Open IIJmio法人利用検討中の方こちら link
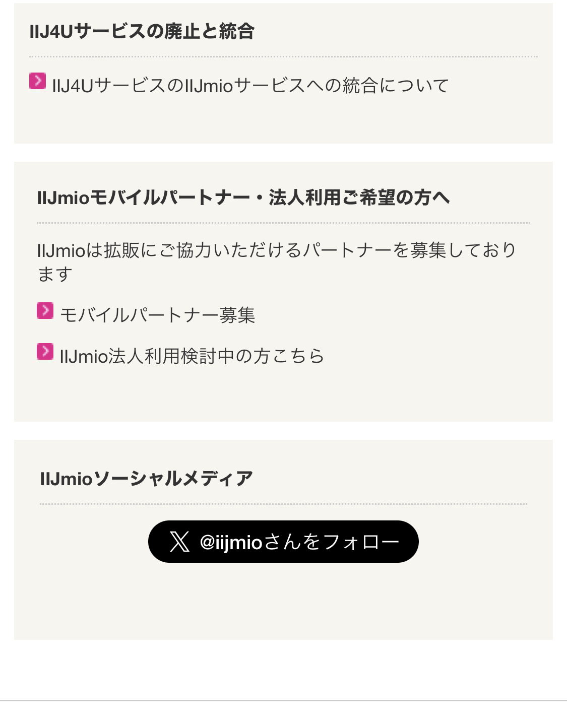This screenshot has height=728, width=567. point(192,356)
